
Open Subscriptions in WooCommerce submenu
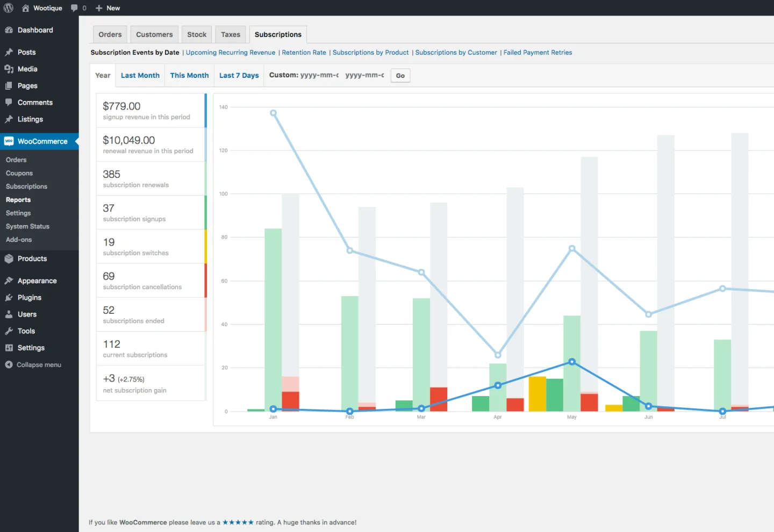(x=26, y=186)
